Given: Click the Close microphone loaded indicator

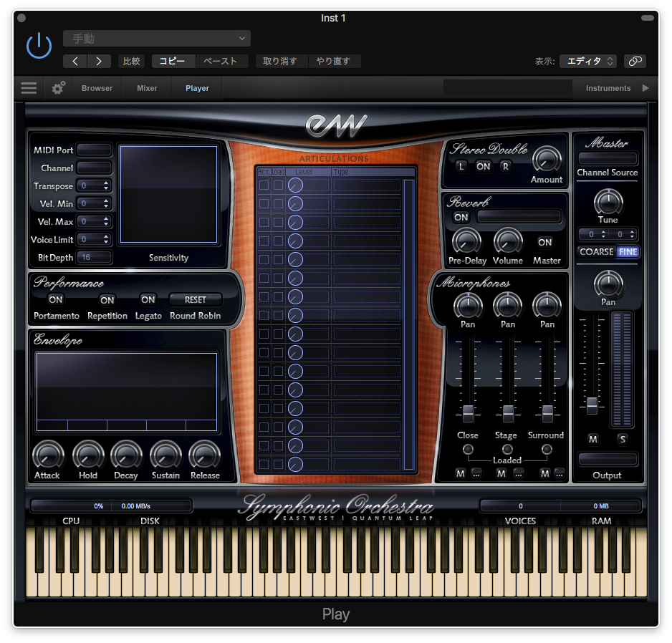Looking at the screenshot, I should pyautogui.click(x=468, y=450).
